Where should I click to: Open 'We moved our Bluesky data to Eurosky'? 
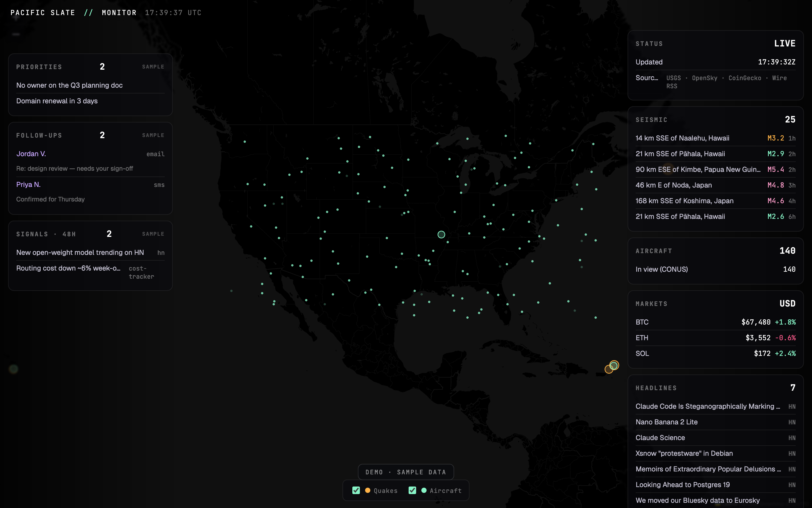[x=715, y=501]
